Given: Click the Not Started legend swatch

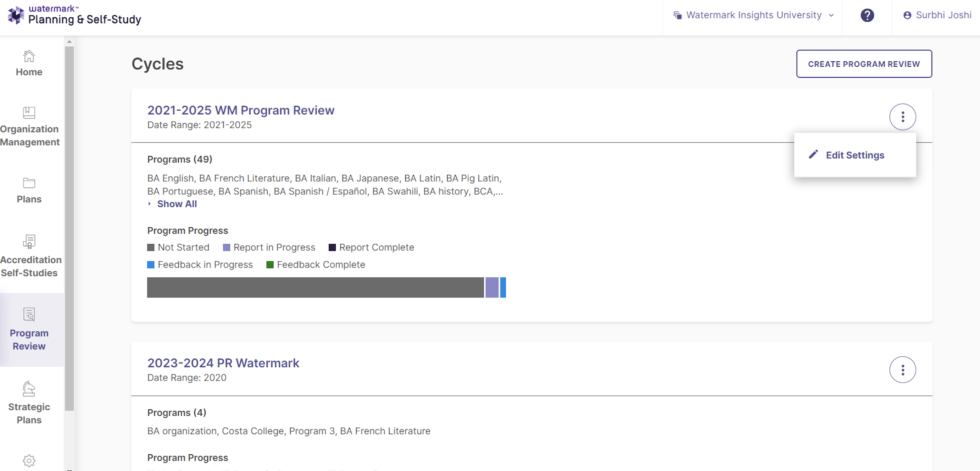Looking at the screenshot, I should click(x=151, y=247).
